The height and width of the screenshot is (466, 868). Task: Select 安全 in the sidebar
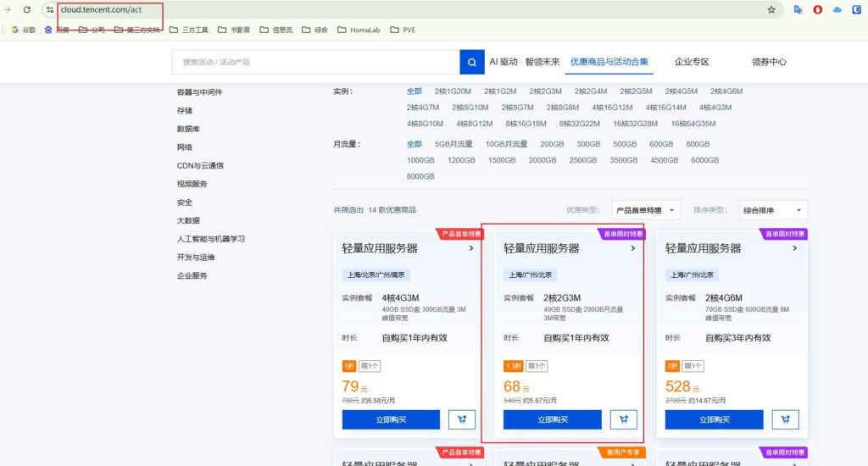[184, 202]
